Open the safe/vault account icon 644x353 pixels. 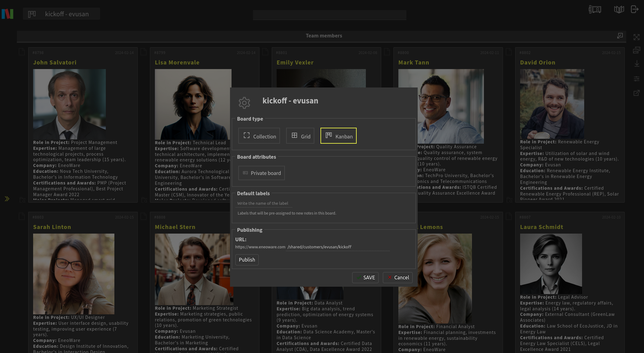tap(595, 10)
